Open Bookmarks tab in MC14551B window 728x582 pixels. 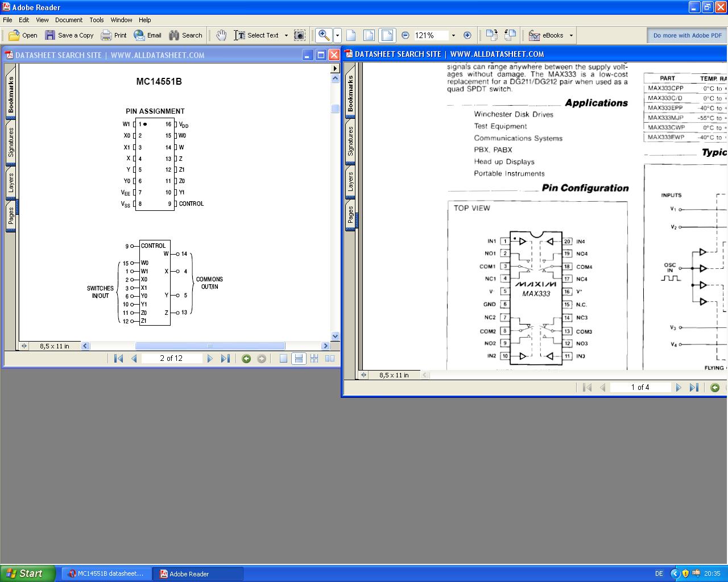pyautogui.click(x=11, y=94)
